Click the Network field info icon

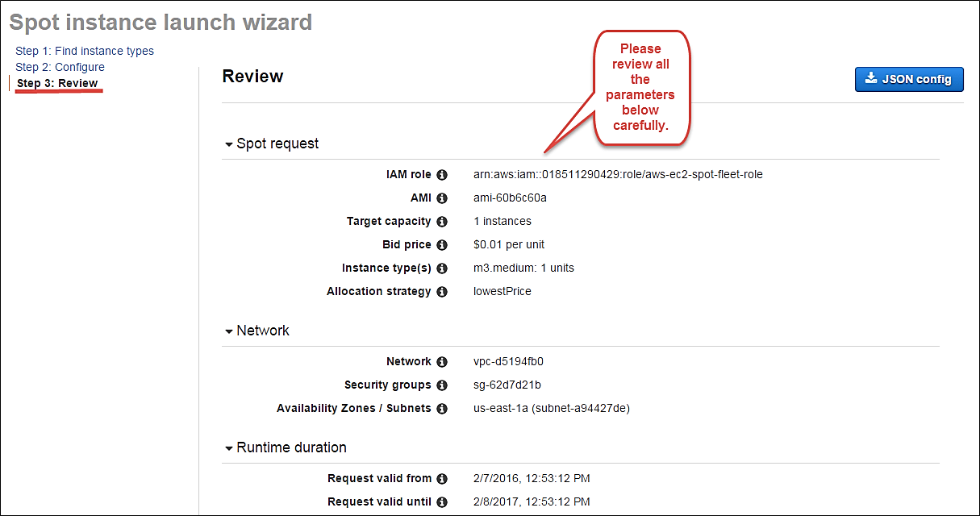click(x=442, y=361)
